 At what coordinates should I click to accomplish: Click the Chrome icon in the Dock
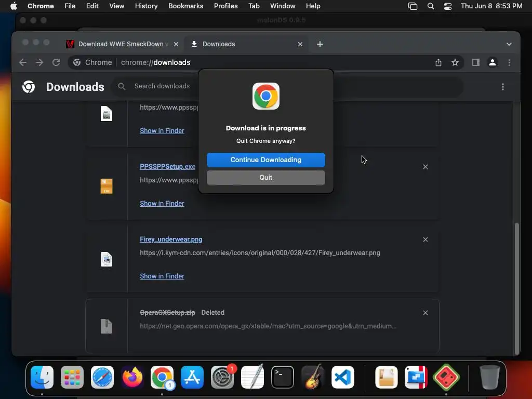click(162, 377)
